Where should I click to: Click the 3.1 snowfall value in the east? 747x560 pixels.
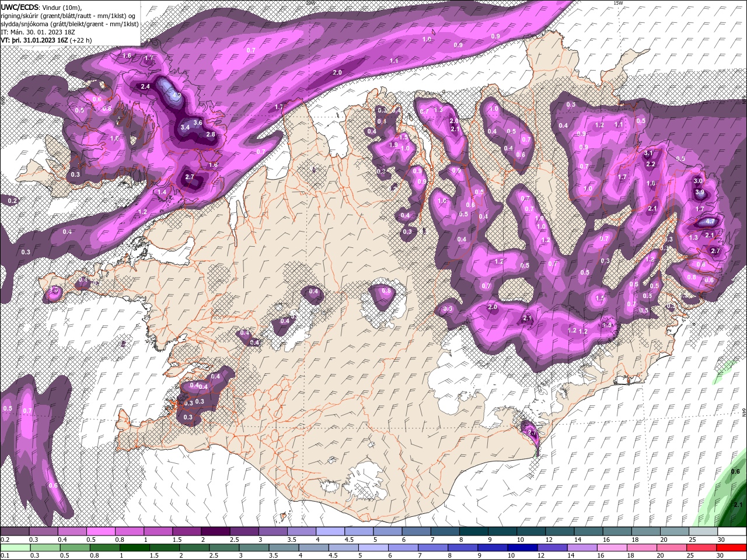click(x=648, y=153)
